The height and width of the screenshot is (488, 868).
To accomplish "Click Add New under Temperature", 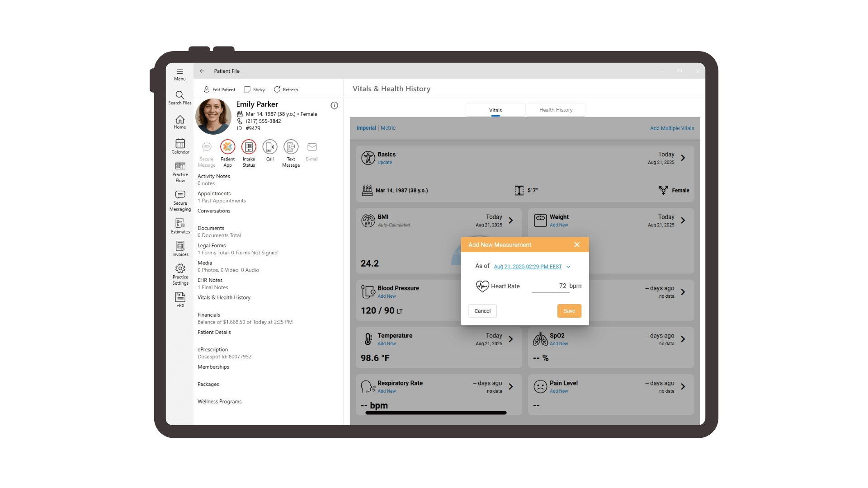I will tap(387, 344).
